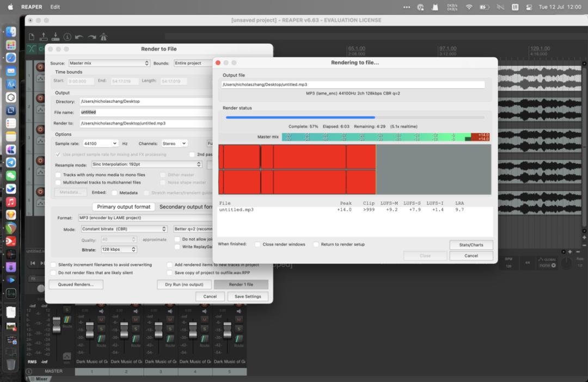Click the Undo arrow in REAPER toolbar
The image size is (588, 382).
click(79, 37)
